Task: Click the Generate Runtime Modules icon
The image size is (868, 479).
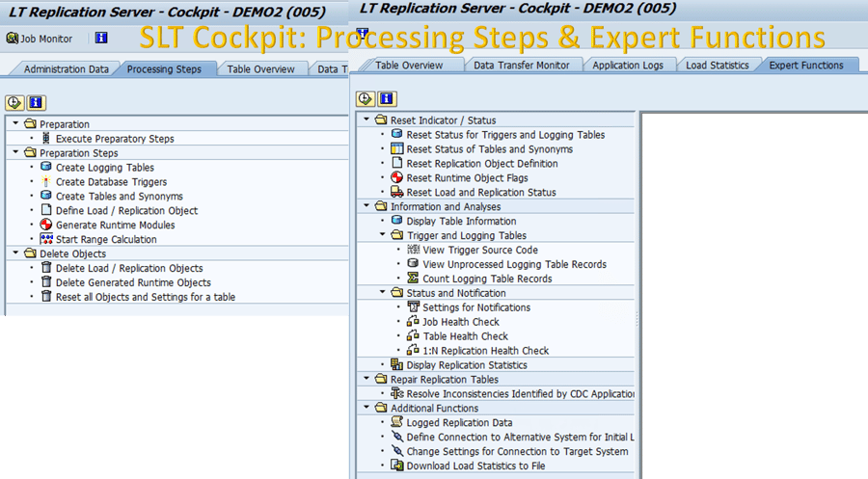Action: click(46, 225)
